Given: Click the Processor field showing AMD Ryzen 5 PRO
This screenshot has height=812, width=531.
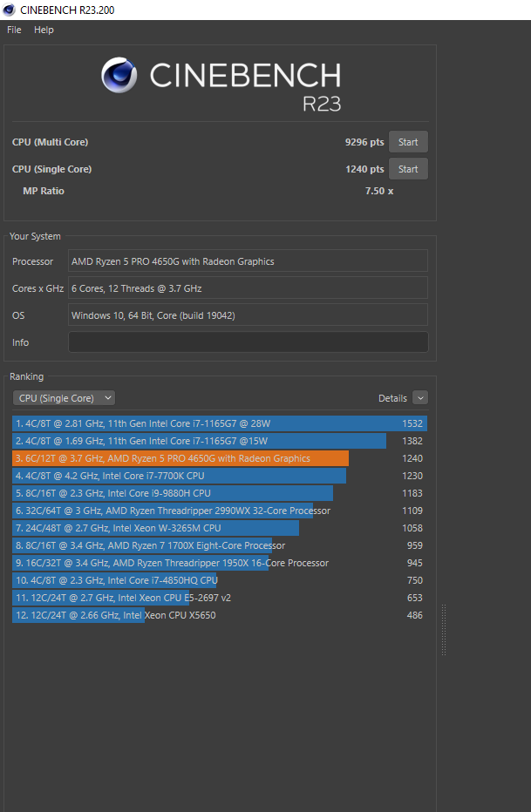Looking at the screenshot, I should (248, 261).
